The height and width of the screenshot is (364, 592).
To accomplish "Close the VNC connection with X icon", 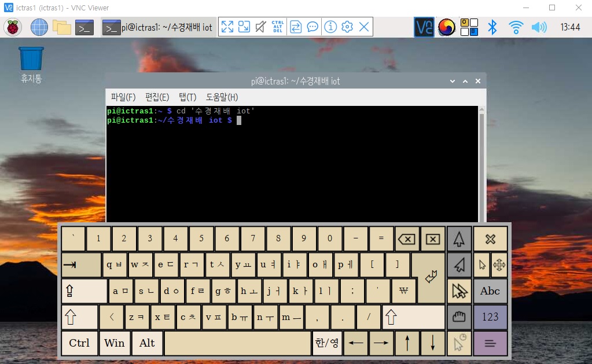I will pyautogui.click(x=364, y=27).
